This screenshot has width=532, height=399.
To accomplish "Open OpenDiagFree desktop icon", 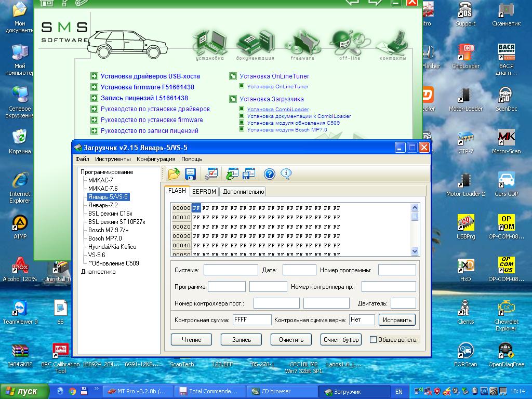I will (506, 354).
